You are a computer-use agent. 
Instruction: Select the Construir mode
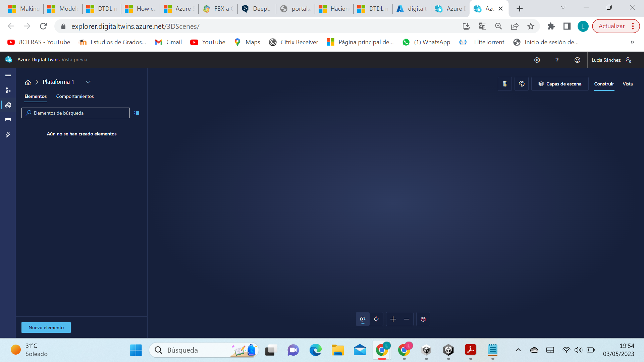[604, 84]
